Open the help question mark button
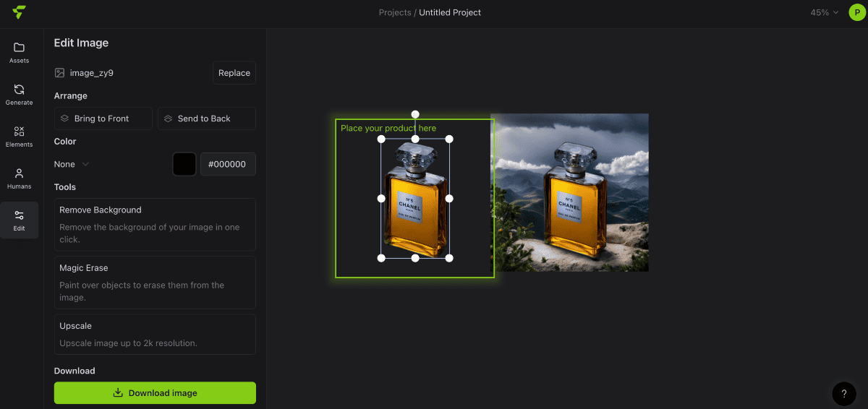Image resolution: width=868 pixels, height=409 pixels. (843, 394)
